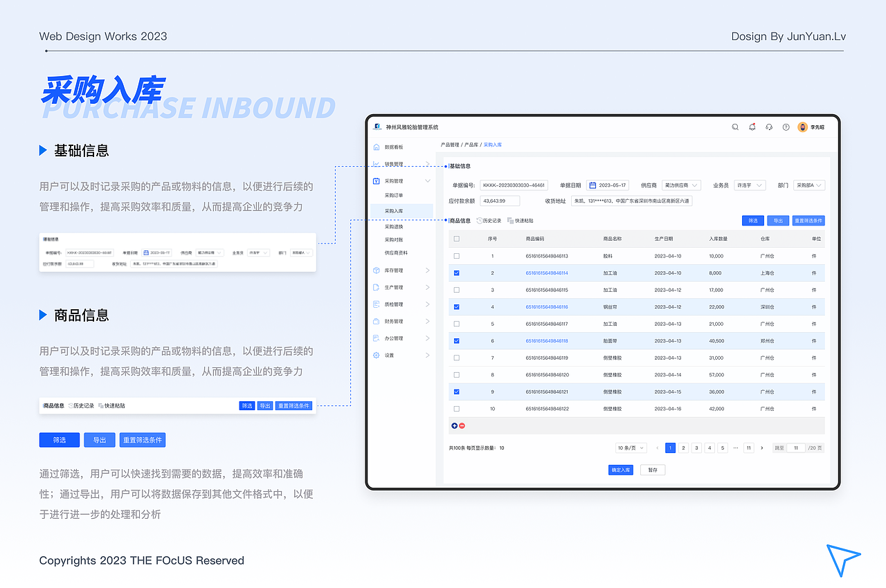Select the 采购入库 sidebar item

point(401,210)
